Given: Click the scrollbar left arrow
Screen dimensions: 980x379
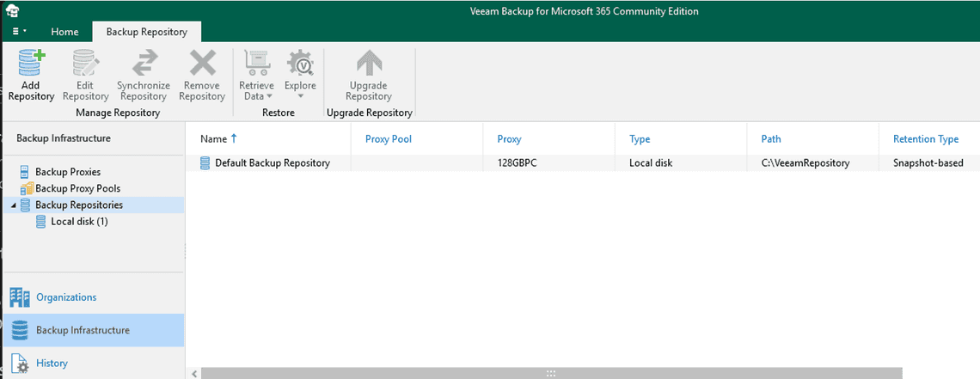Looking at the screenshot, I should click(x=194, y=373).
